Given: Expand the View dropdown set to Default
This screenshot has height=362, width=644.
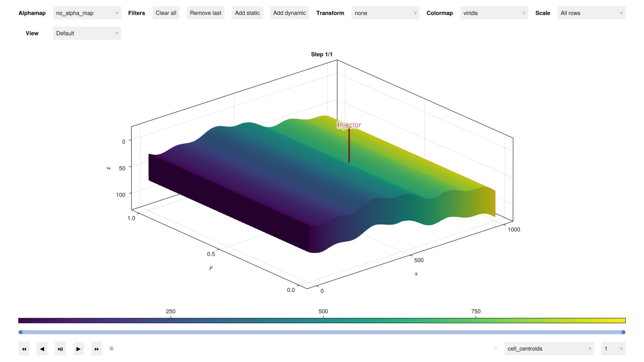Looking at the screenshot, I should pyautogui.click(x=87, y=33).
